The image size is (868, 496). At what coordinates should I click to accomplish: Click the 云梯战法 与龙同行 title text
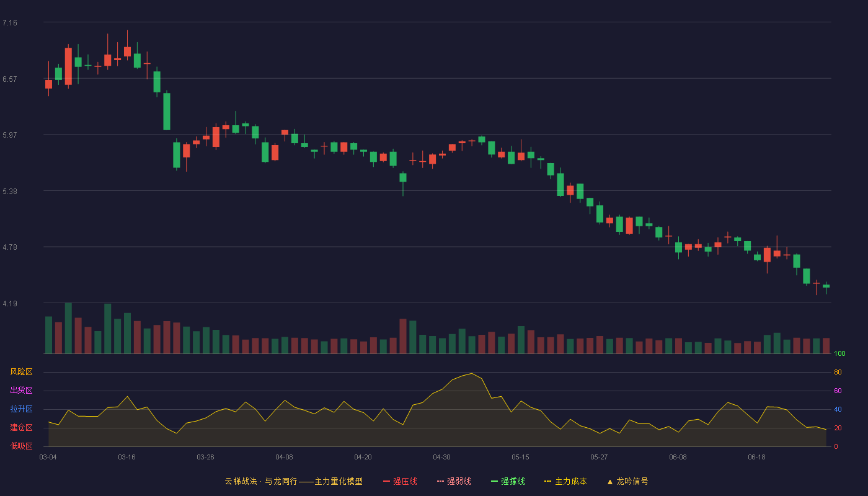261,481
